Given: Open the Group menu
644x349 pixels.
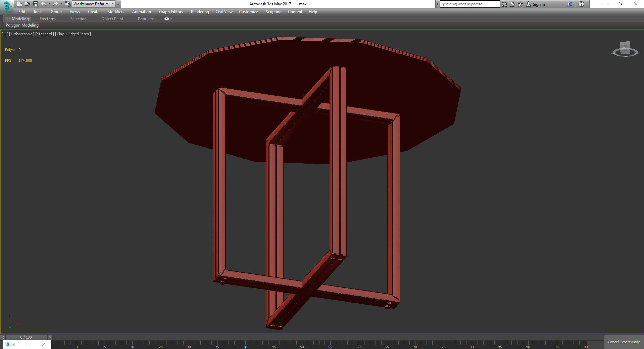Looking at the screenshot, I should pyautogui.click(x=56, y=12).
